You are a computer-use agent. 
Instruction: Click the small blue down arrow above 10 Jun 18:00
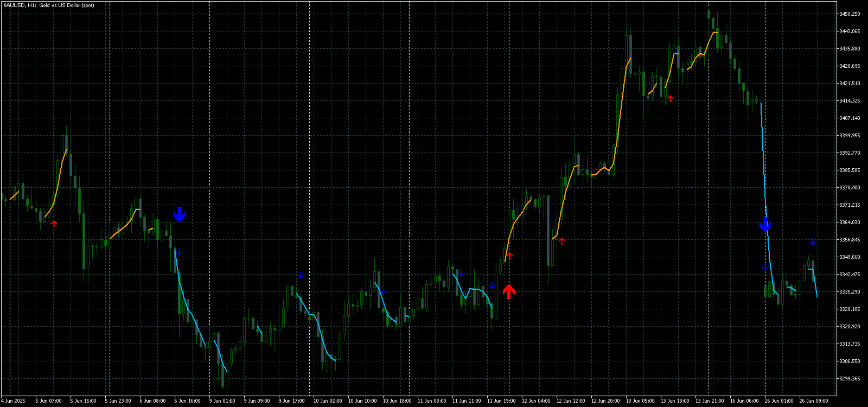pyautogui.click(x=383, y=291)
